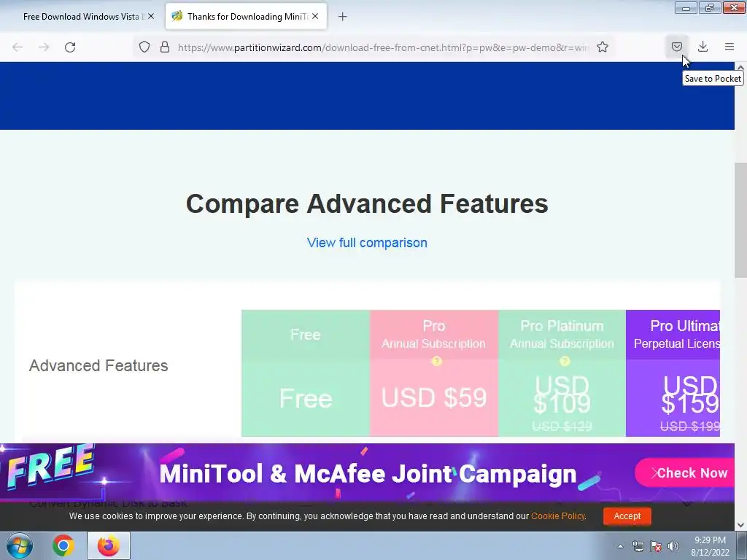Viewport: 747px width, 560px height.
Task: Open the volume speaker tray icon
Action: point(673,546)
